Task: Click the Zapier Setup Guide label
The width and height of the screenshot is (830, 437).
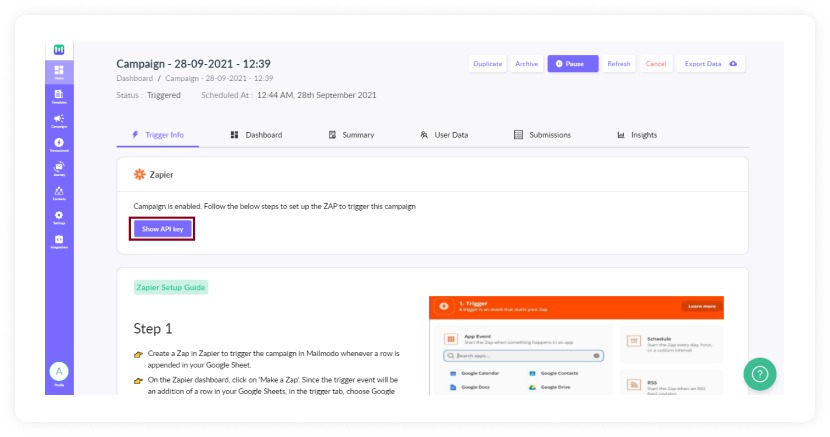Action: click(170, 287)
